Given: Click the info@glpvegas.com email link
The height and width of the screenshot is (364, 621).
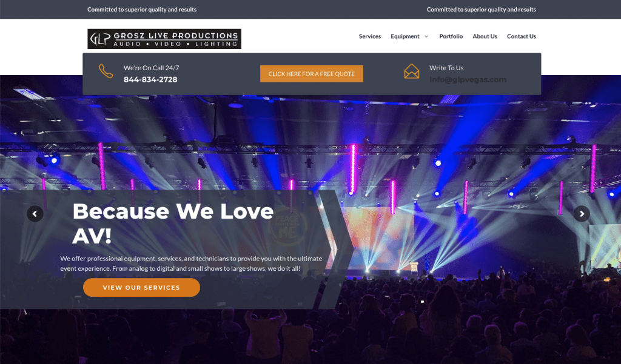Looking at the screenshot, I should tap(468, 79).
